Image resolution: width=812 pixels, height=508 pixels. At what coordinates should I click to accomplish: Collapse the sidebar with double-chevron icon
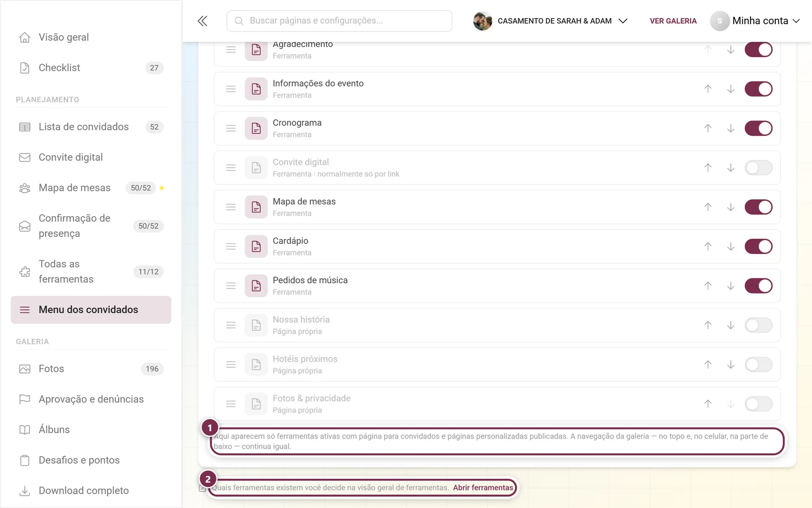(202, 21)
